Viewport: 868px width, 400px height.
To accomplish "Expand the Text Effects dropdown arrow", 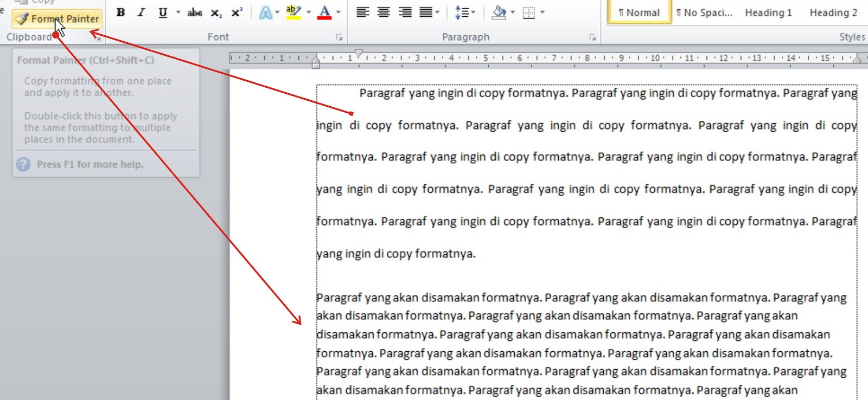I will tap(277, 12).
